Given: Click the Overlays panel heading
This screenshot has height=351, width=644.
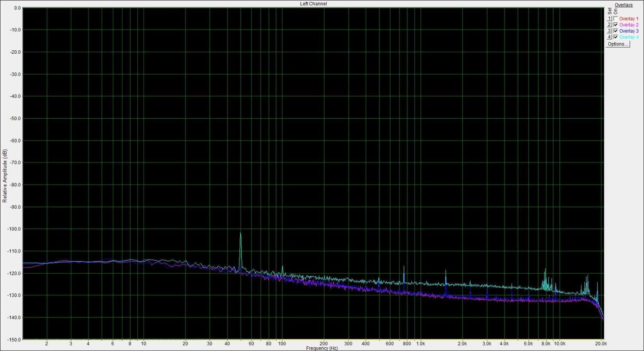Looking at the screenshot, I should click(623, 5).
